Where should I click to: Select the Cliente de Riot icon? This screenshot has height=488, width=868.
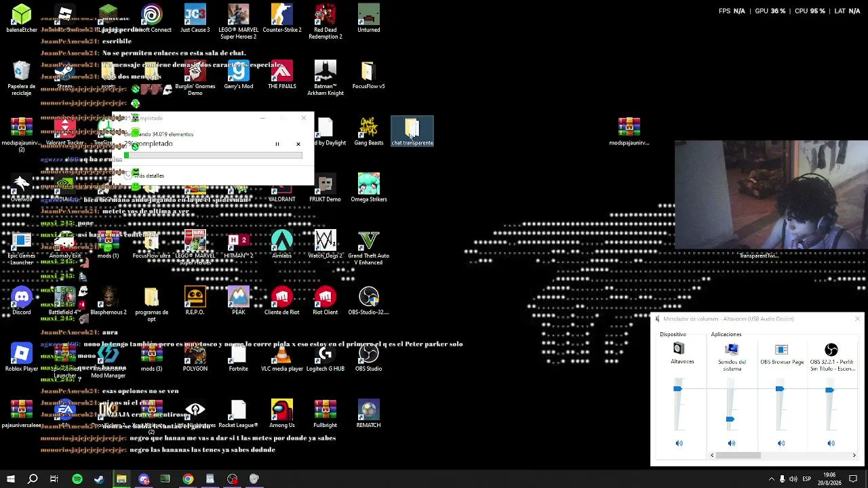282,301
